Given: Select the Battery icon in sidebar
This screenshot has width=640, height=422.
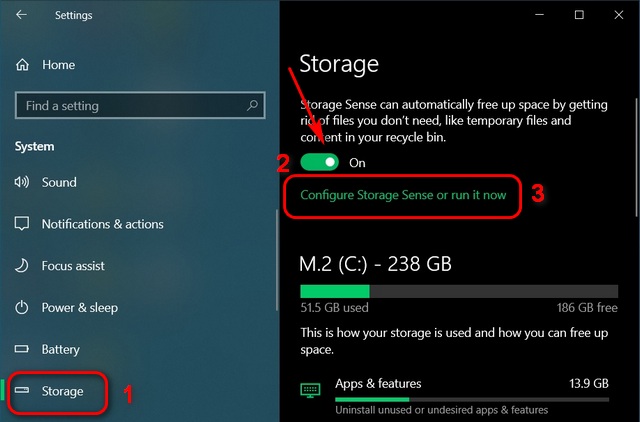Looking at the screenshot, I should (x=22, y=349).
